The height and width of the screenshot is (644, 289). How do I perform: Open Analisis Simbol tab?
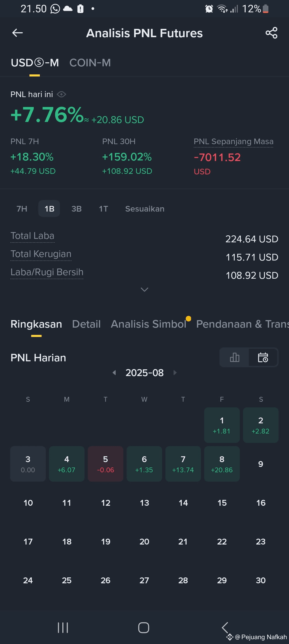coord(149,324)
